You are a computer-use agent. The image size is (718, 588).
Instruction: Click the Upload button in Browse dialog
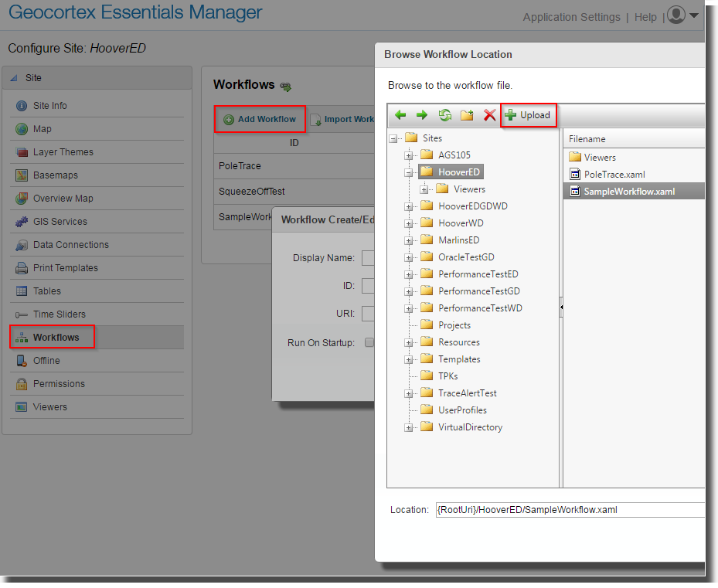click(x=529, y=114)
